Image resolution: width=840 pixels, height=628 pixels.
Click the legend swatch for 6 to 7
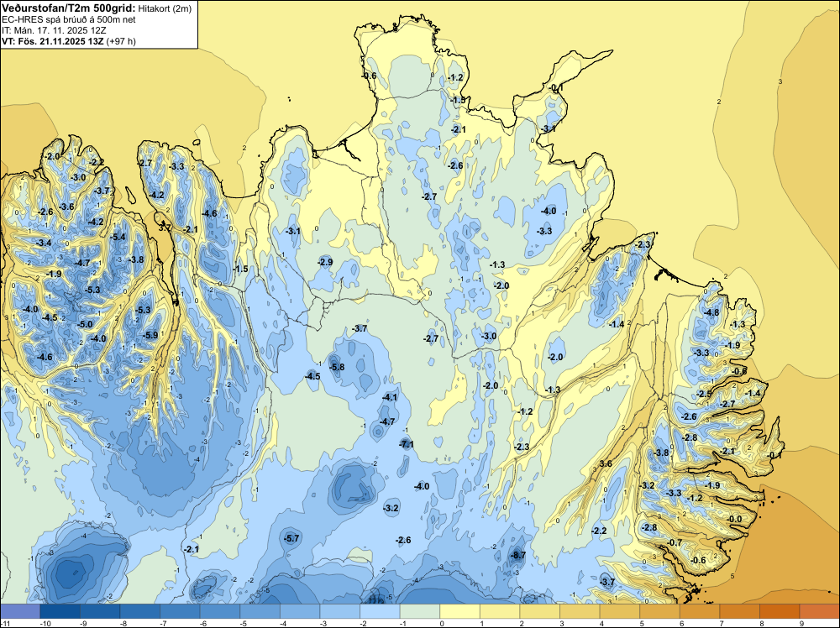[x=700, y=611]
